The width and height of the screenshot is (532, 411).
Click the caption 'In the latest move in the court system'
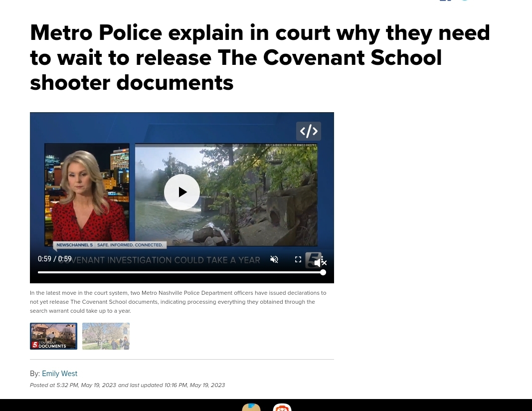coord(178,302)
